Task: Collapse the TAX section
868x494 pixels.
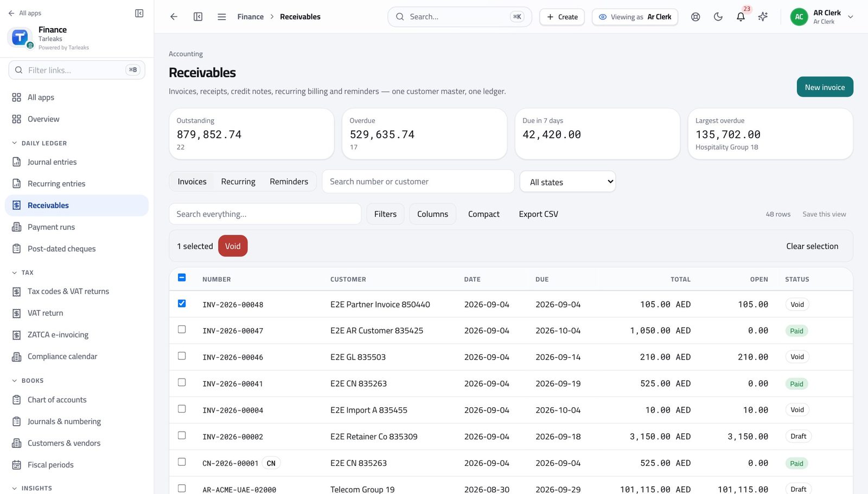Action: 22,273
